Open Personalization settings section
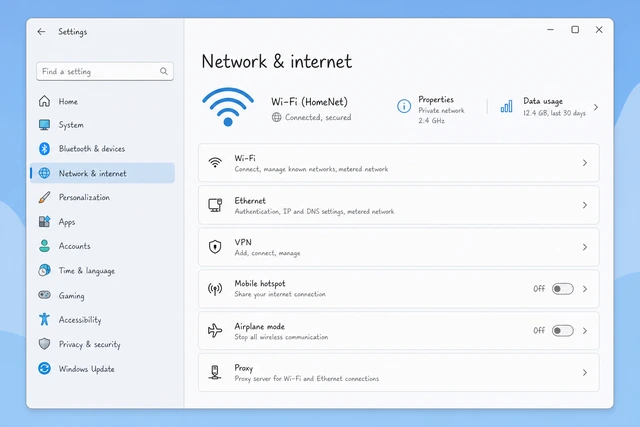The width and height of the screenshot is (640, 427). 102,197
